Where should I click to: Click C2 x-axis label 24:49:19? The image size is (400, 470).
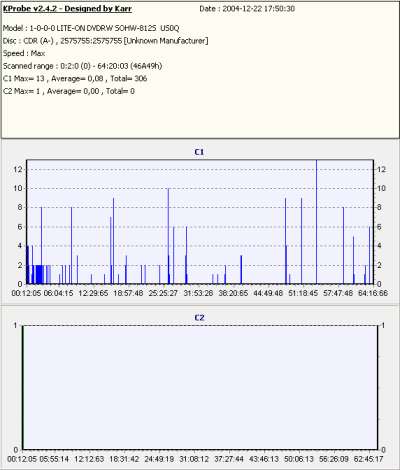click(159, 459)
